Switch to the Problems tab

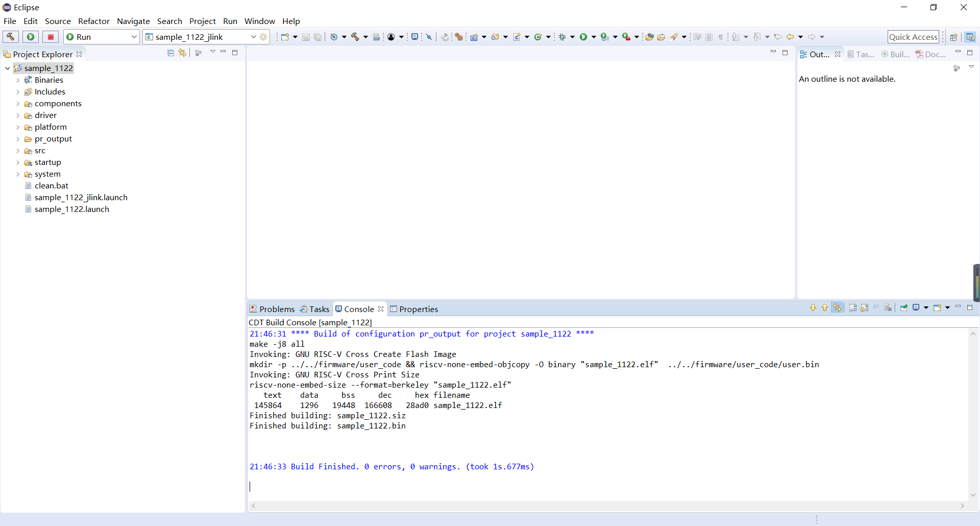coord(272,309)
